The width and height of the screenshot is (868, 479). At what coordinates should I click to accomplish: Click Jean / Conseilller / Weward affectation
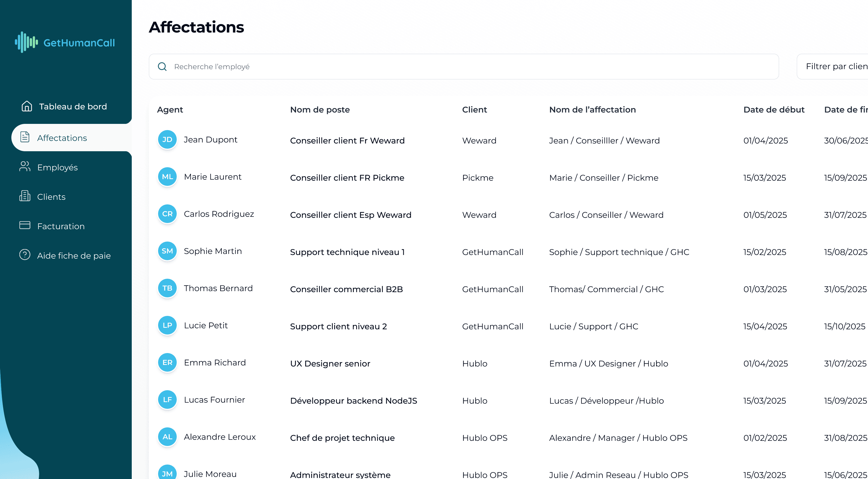pos(605,141)
